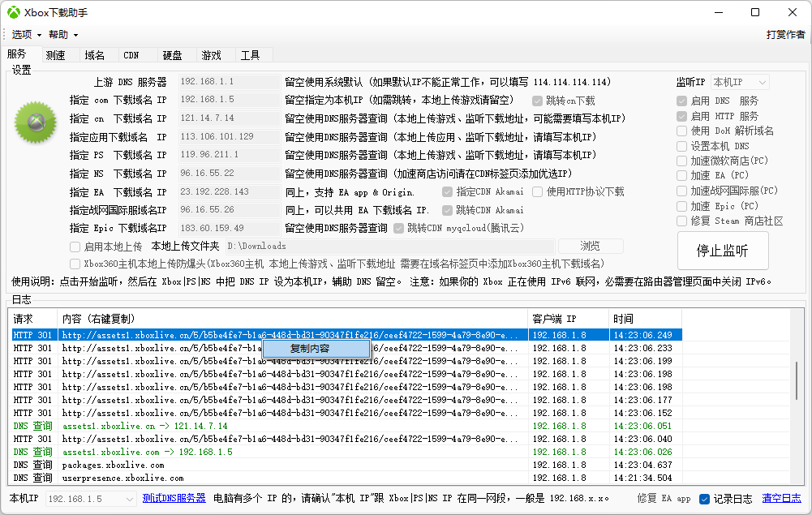The width and height of the screenshot is (812, 515).
Task: Click the 请求 column header
Action: click(x=34, y=319)
